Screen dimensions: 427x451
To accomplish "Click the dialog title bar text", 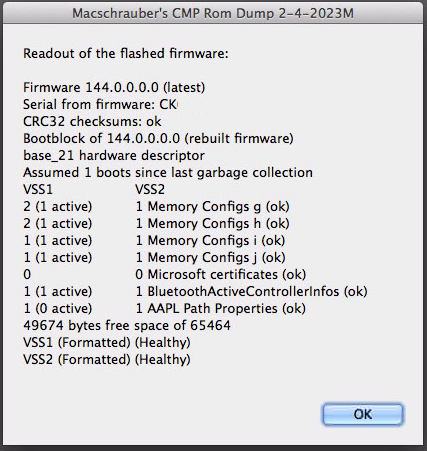I will [213, 14].
